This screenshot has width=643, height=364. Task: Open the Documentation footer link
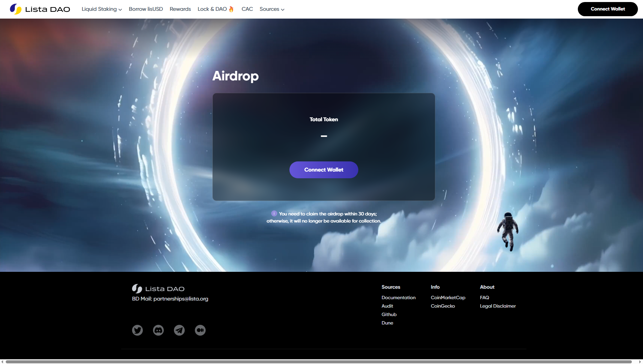pyautogui.click(x=398, y=297)
